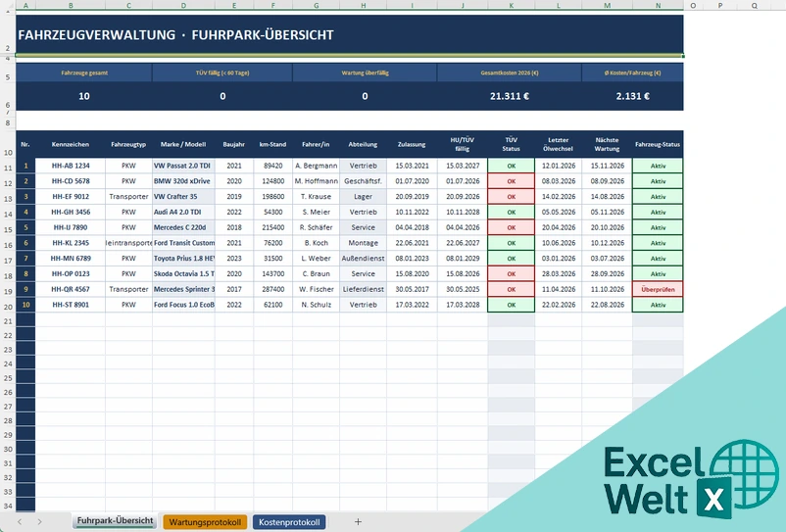786x532 pixels.
Task: Open the Kostenprotokoll sheet tab
Action: coord(289,522)
